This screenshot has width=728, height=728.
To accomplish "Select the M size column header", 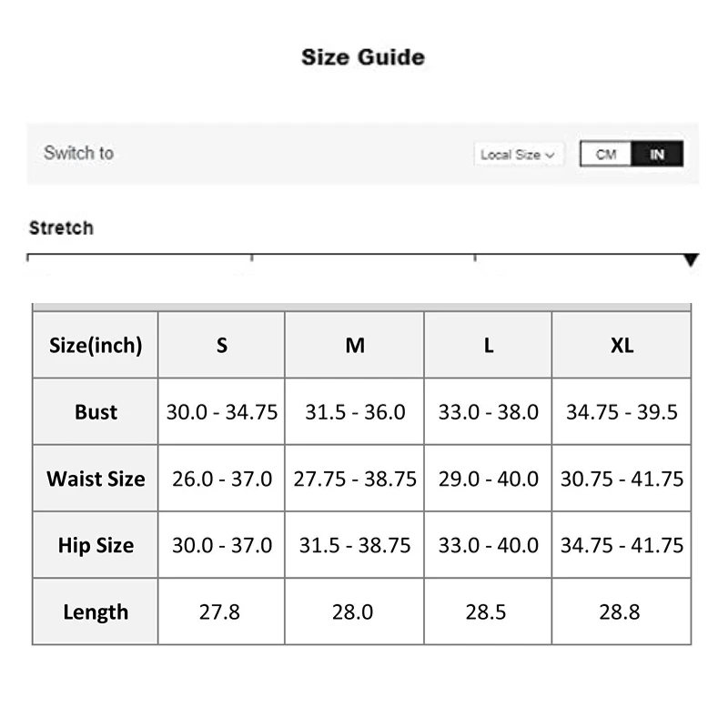I will [355, 345].
